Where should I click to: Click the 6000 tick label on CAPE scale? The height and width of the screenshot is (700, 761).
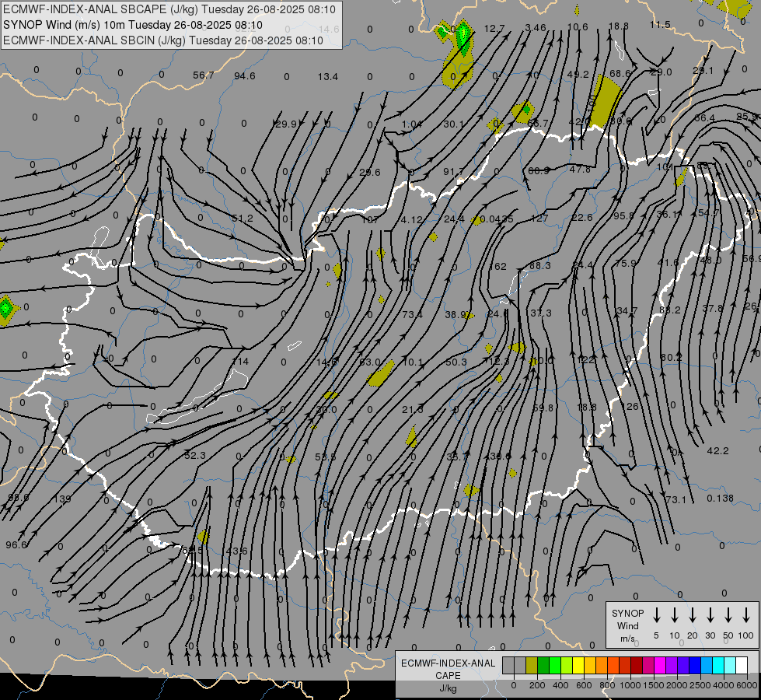pyautogui.click(x=747, y=685)
